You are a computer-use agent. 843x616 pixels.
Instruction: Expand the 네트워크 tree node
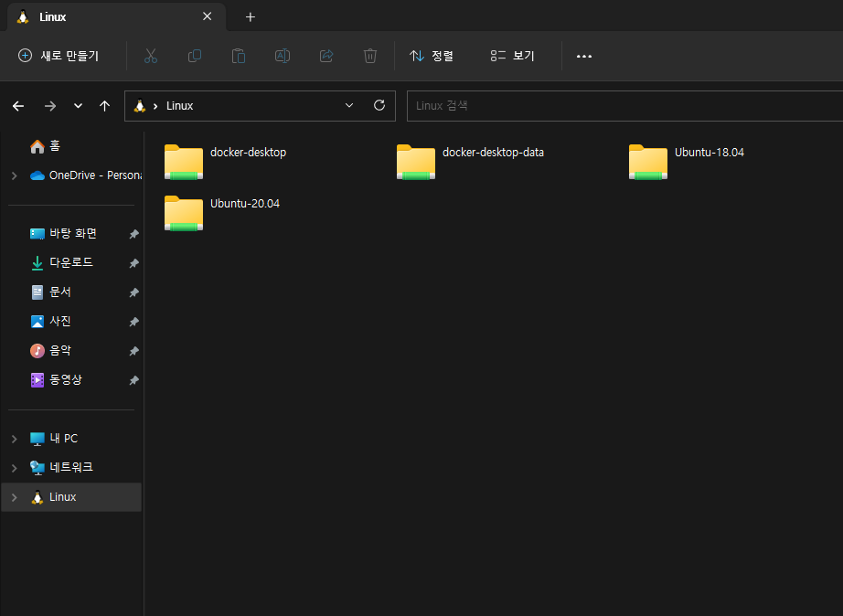pyautogui.click(x=15, y=468)
